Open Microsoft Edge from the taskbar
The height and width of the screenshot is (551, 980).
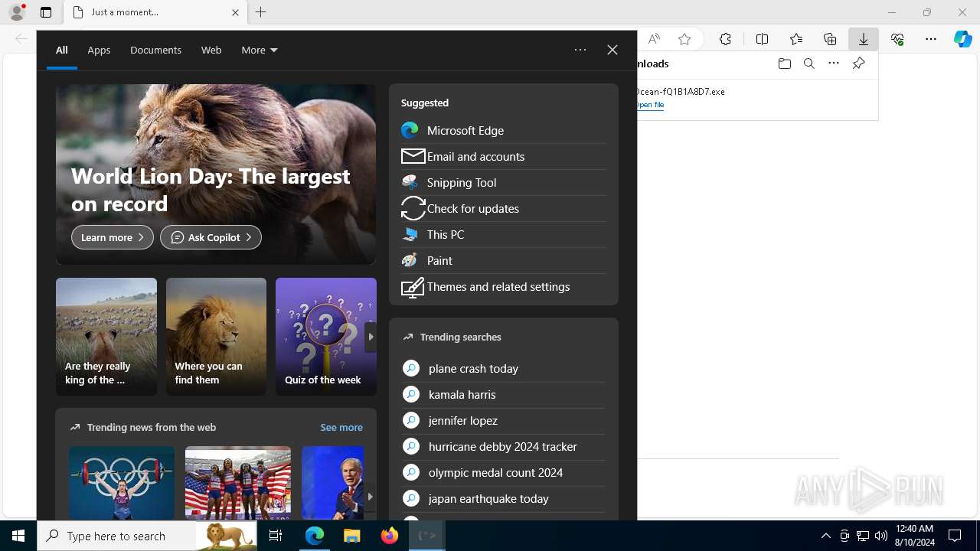pos(315,536)
